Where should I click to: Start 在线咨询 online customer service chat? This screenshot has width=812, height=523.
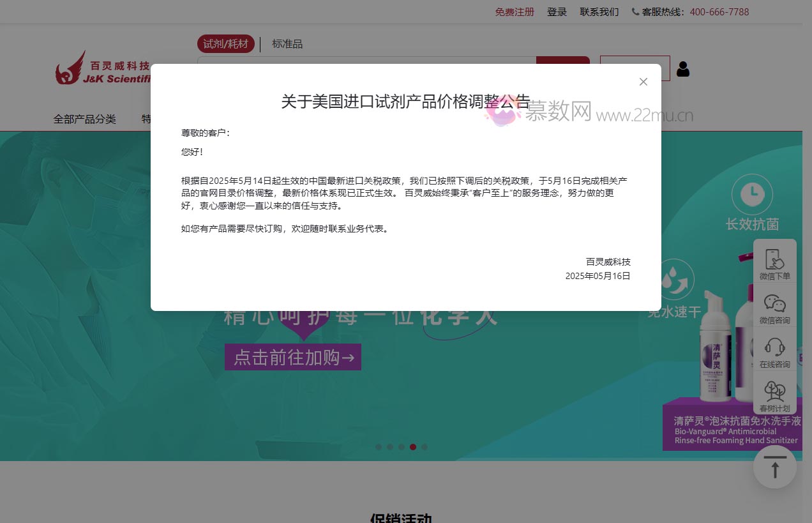(774, 351)
